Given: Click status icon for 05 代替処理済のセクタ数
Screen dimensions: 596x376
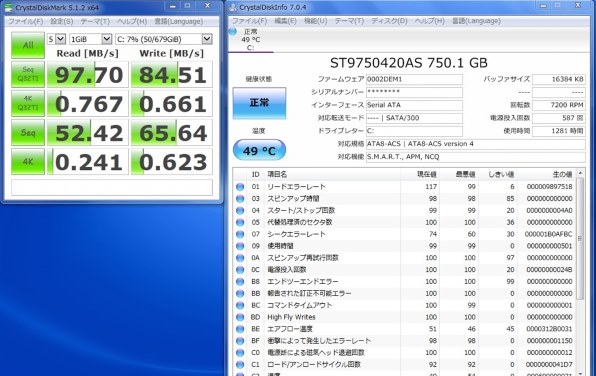Looking at the screenshot, I should tap(240, 222).
